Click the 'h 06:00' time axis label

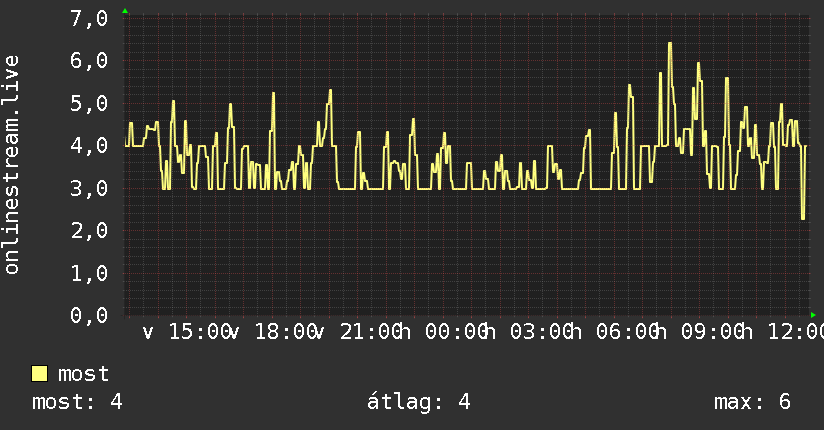615,332
